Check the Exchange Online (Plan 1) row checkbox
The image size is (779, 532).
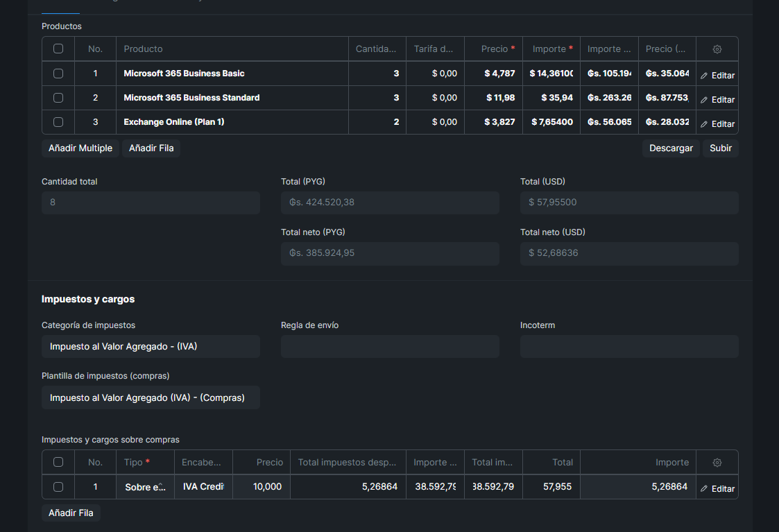coord(58,122)
